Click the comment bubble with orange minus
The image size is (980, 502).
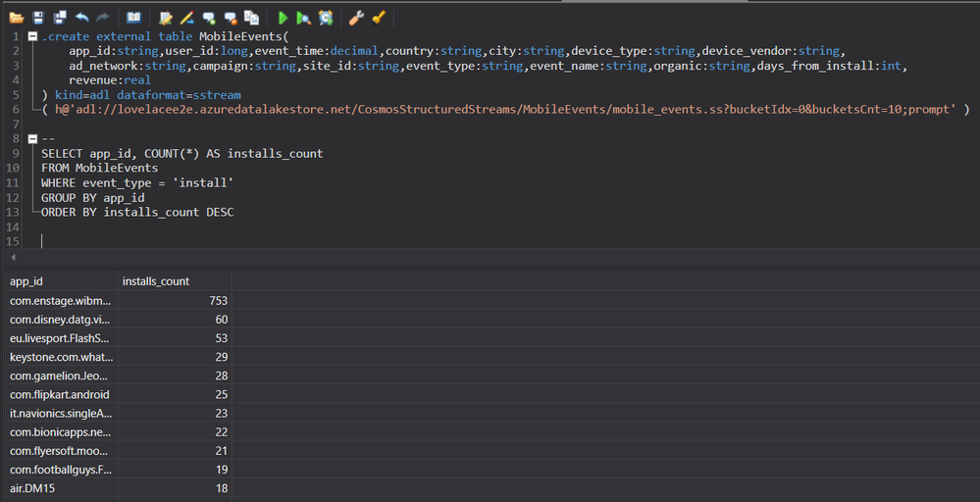pyautogui.click(x=230, y=18)
